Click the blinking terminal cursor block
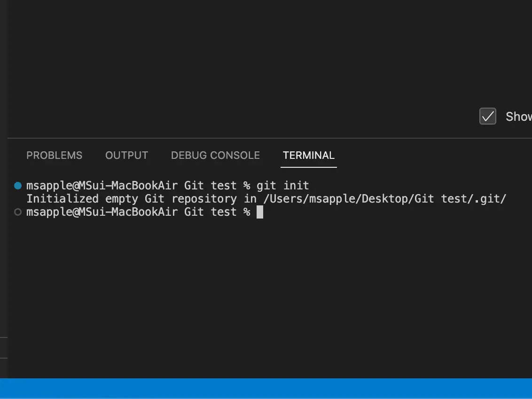This screenshot has height=399, width=532. [x=259, y=212]
